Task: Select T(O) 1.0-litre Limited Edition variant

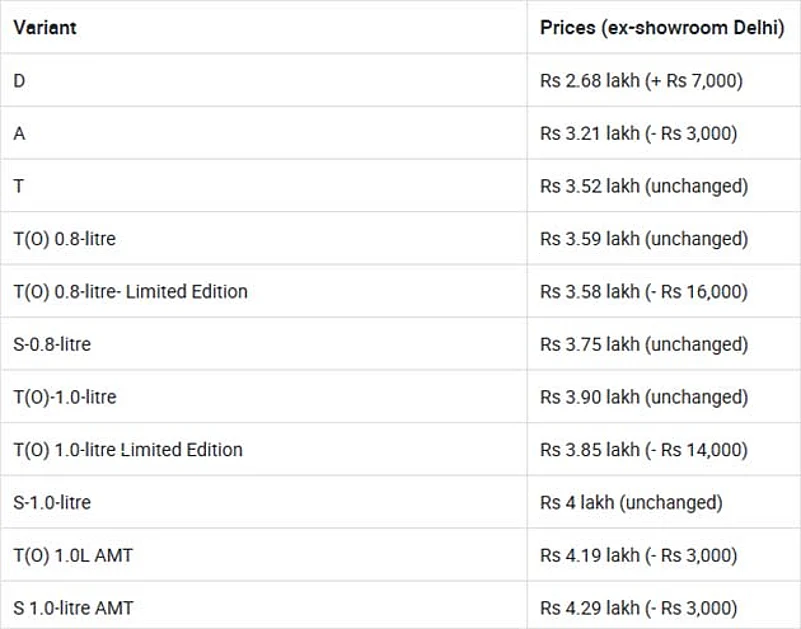Action: (128, 450)
